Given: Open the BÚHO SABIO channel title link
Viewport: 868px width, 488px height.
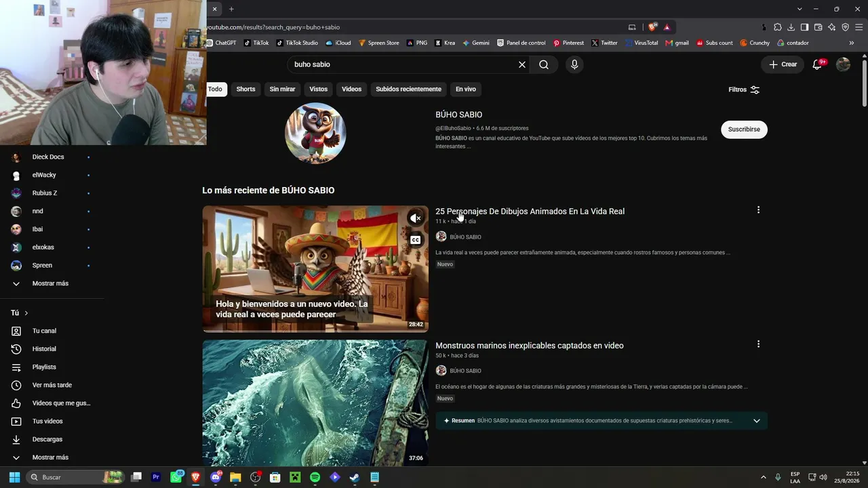Looking at the screenshot, I should coord(459,115).
